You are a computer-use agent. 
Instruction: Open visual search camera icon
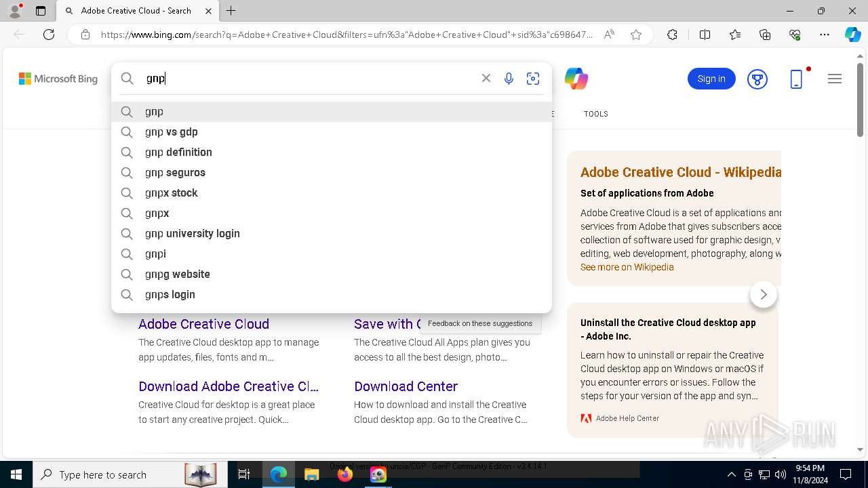tap(533, 79)
